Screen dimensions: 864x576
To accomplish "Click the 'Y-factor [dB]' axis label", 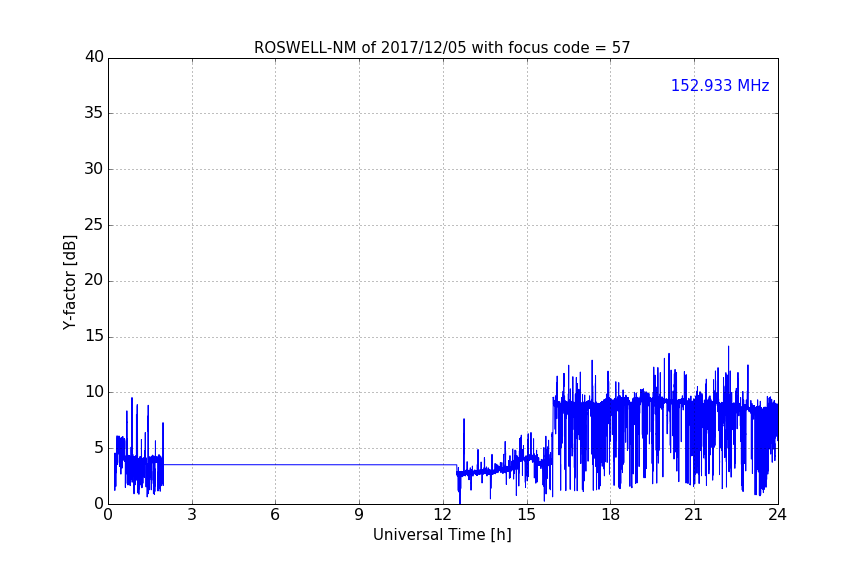I will pyautogui.click(x=69, y=282).
